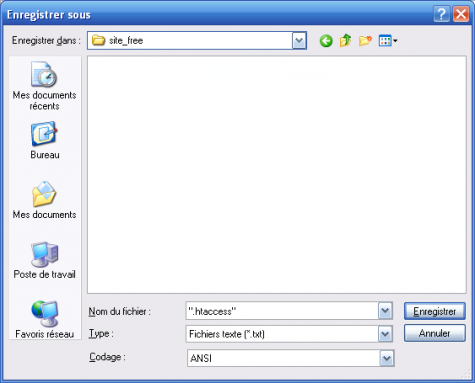Screen dimensions: 475x383
Task: Expand the Enregistrer dans folder dropdown
Action: pos(299,41)
